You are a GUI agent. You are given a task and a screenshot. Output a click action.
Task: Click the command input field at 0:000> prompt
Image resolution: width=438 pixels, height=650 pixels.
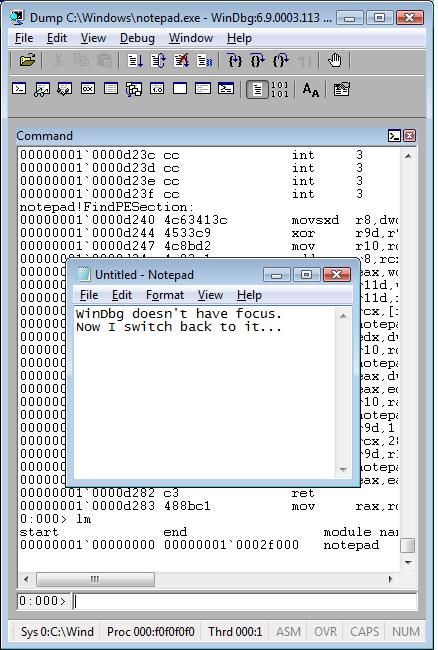click(x=245, y=601)
